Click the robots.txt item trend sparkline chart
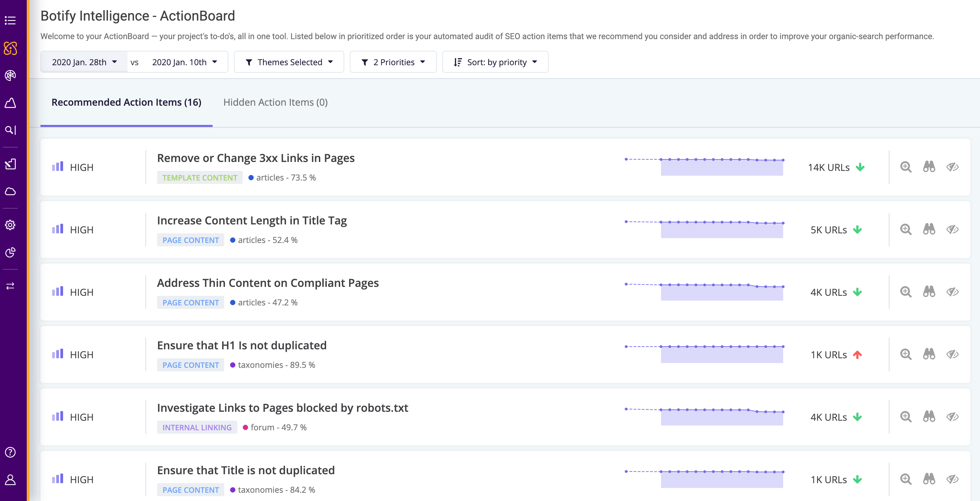The image size is (980, 501). pyautogui.click(x=705, y=416)
